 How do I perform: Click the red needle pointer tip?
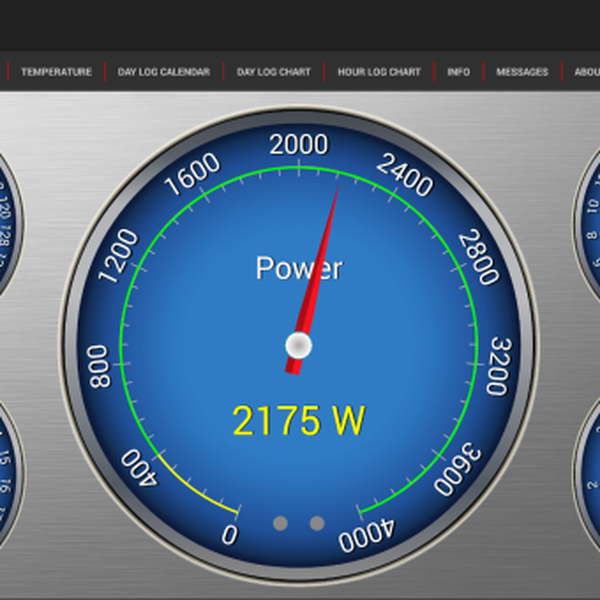[336, 190]
